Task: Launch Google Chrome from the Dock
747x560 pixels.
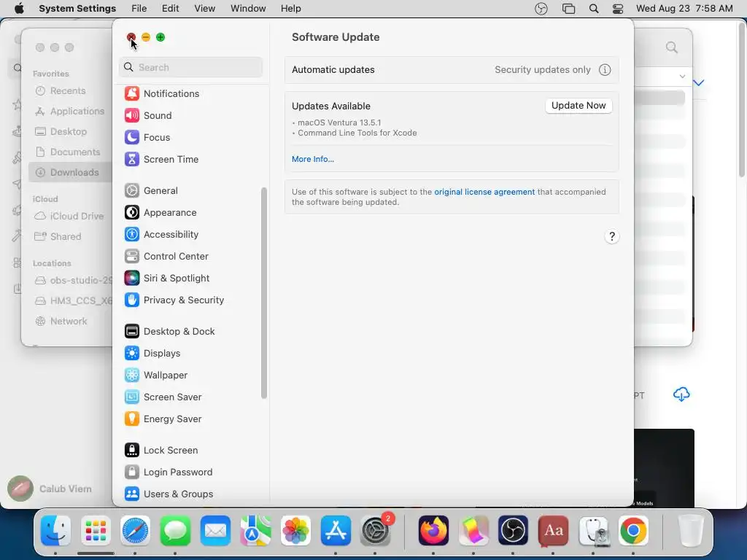Action: [633, 531]
